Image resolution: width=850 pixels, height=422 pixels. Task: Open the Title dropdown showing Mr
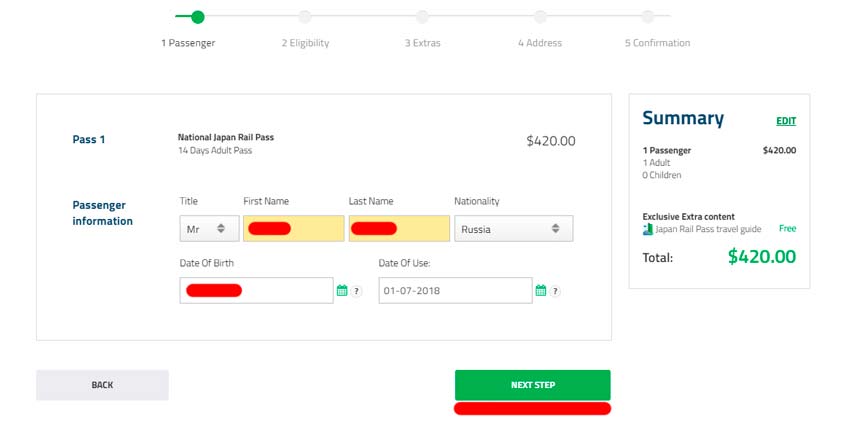coord(209,229)
